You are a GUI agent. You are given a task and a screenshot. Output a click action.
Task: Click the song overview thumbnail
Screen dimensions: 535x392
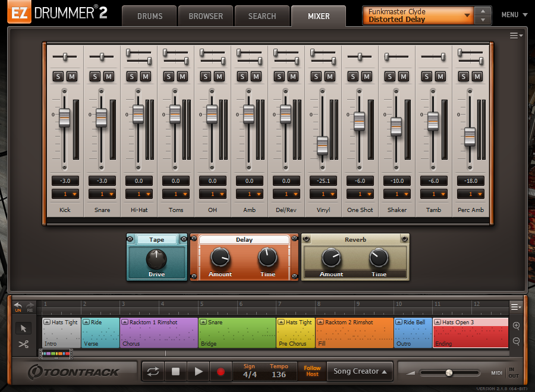56,354
